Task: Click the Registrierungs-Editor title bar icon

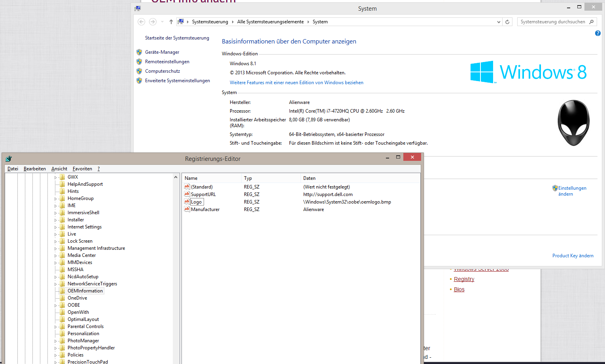Action: [x=9, y=159]
